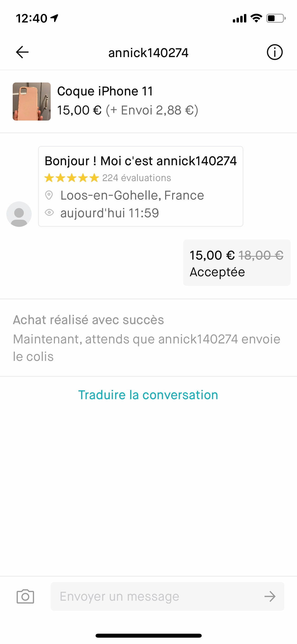Viewport: 297px width, 644px height.
Task: Tap the last seen eye icon
Action: coord(49,213)
